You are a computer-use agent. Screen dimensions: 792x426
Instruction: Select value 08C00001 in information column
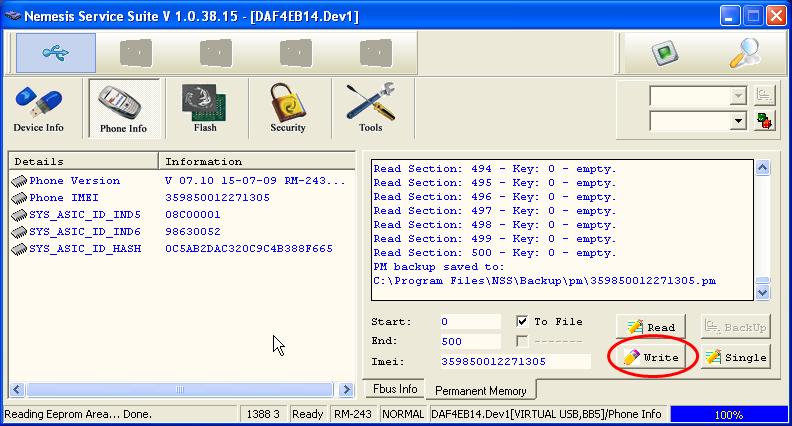click(x=192, y=215)
